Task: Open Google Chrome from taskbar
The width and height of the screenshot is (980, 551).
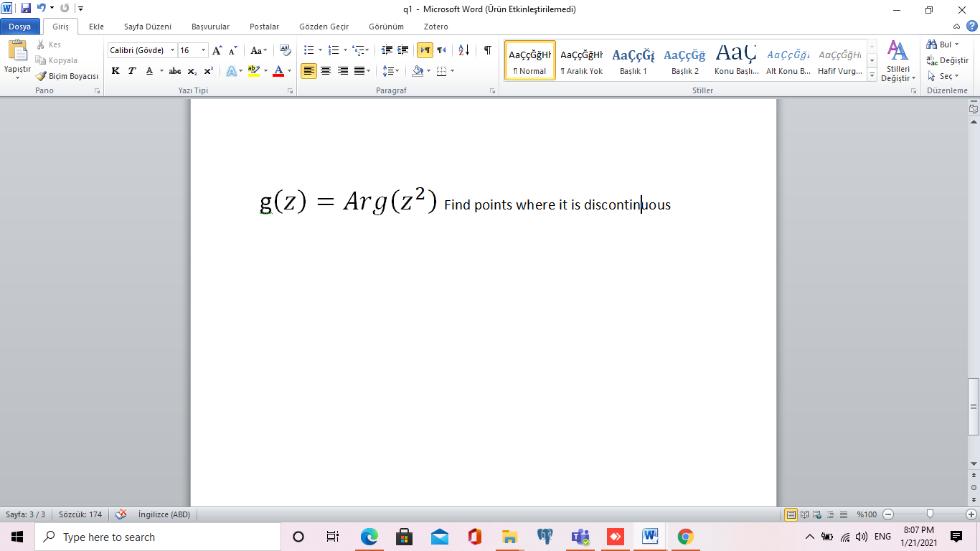Action: [x=685, y=537]
